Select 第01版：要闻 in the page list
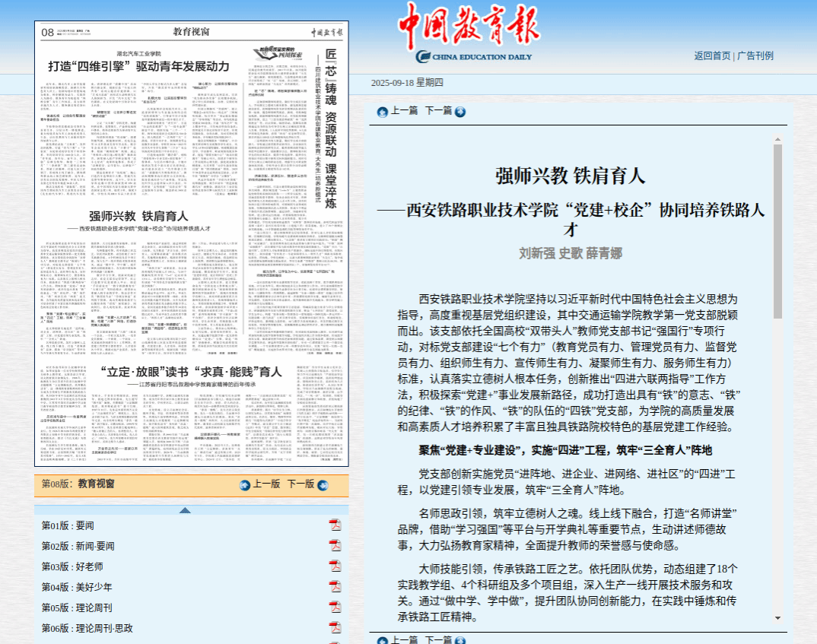This screenshot has height=644, width=817. pyautogui.click(x=68, y=525)
